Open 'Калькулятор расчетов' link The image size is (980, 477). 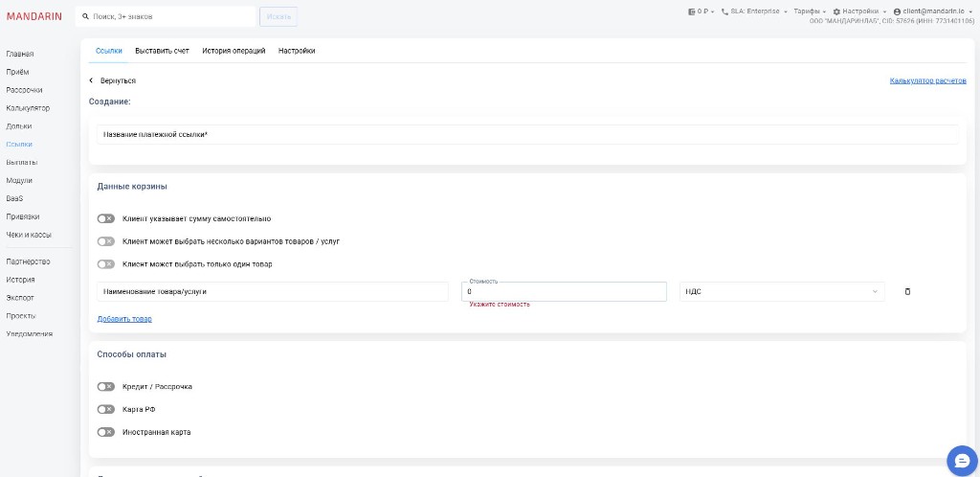tap(926, 81)
